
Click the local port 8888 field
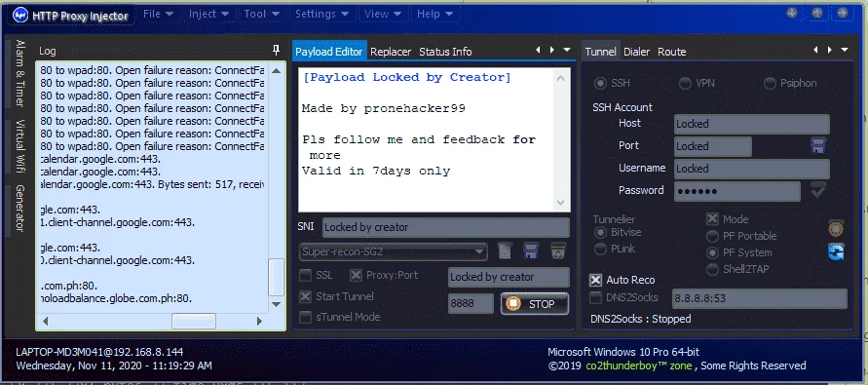click(471, 304)
